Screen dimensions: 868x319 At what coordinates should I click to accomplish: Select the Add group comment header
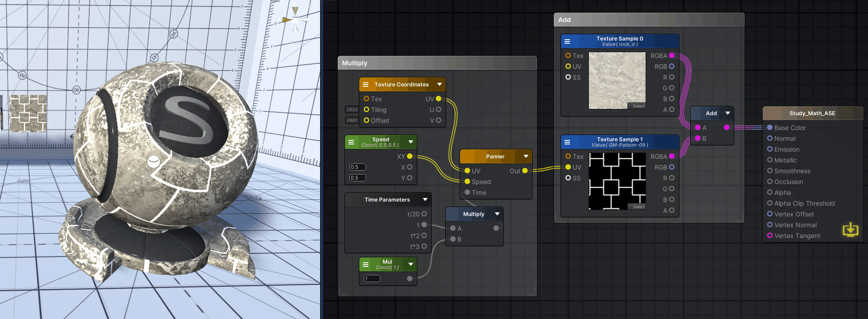(x=649, y=20)
